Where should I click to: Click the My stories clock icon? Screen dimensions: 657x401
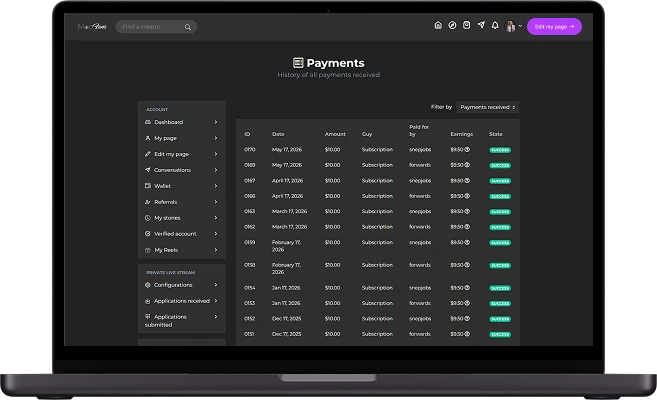(147, 218)
